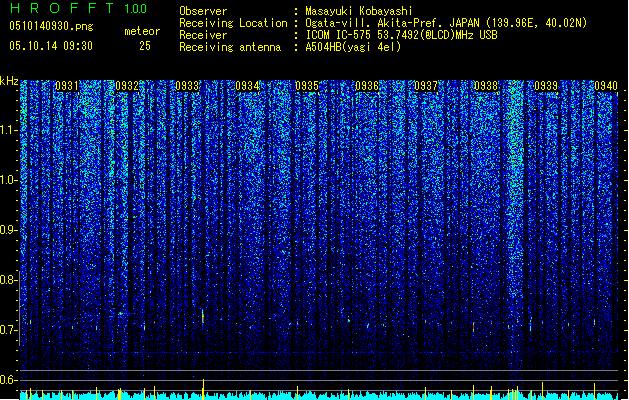Click the 0932 time marker
The width and height of the screenshot is (629, 400).
[x=127, y=86]
